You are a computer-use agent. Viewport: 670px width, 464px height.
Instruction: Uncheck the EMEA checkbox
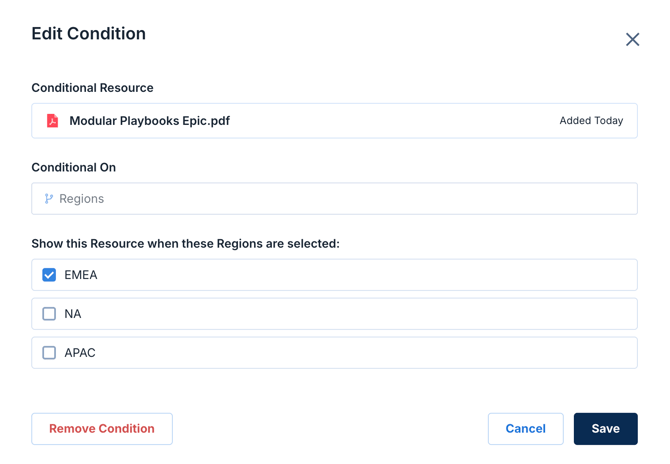coord(49,275)
